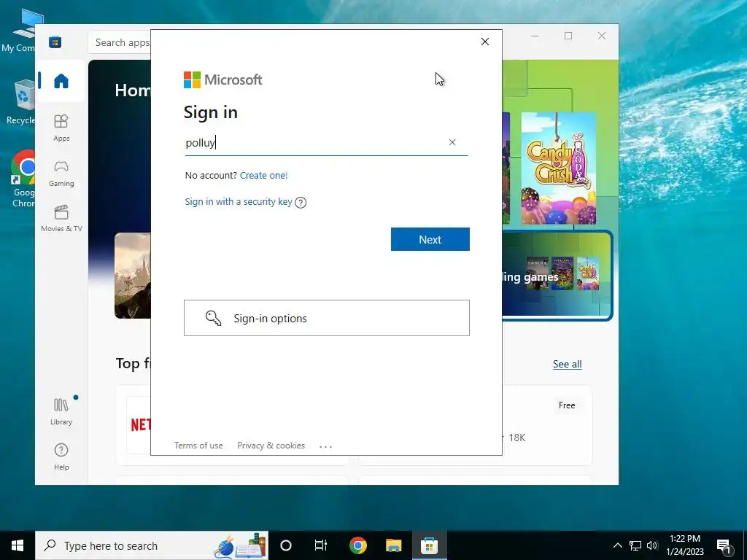Click the security key help question icon

coord(301,203)
